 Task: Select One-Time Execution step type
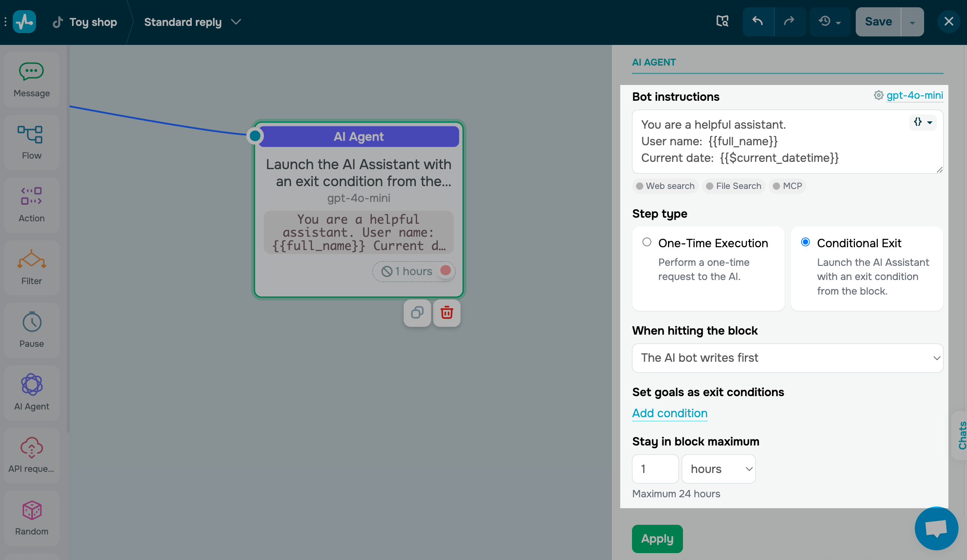pos(647,242)
